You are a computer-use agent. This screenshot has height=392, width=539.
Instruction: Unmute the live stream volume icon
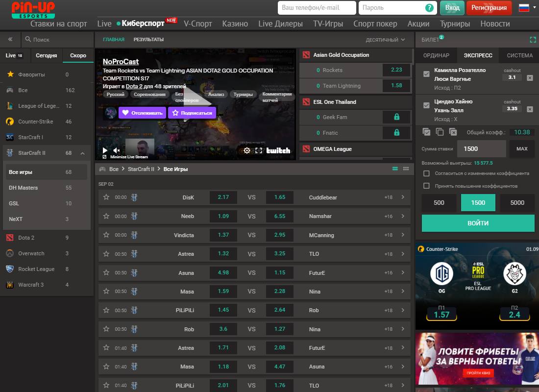117,150
